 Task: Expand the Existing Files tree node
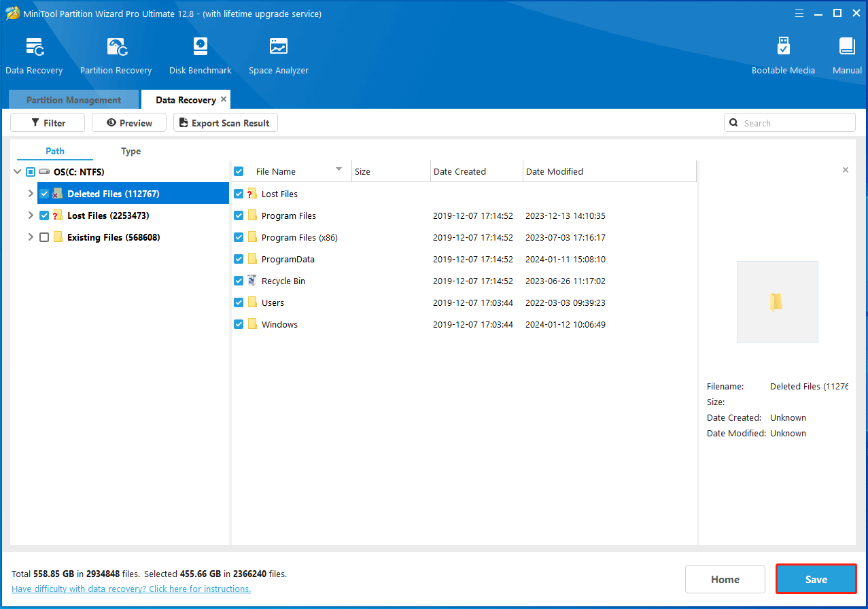30,237
